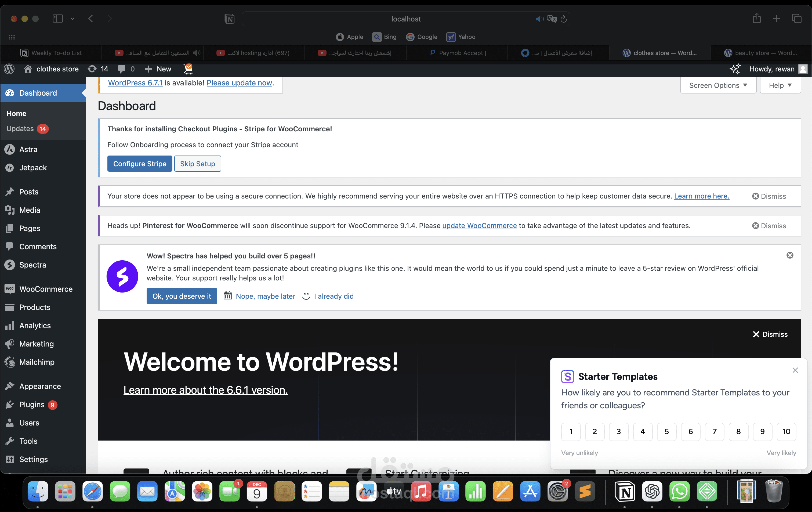This screenshot has width=812, height=512.
Task: Open Notion from the dock
Action: coord(624,491)
